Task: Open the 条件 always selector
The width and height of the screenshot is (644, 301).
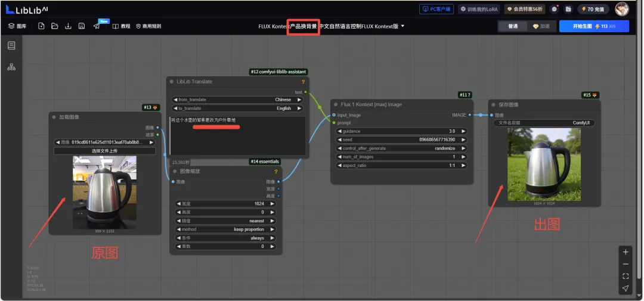Action: coord(225,238)
